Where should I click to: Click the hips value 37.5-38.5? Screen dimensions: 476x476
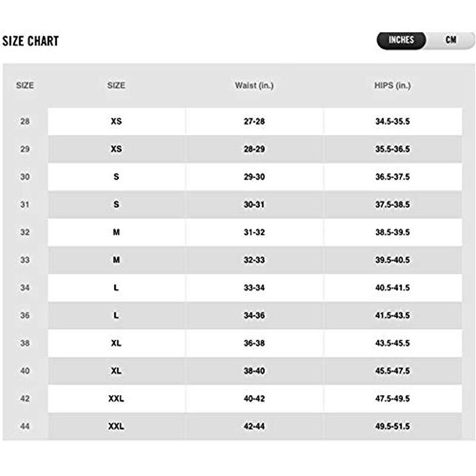[x=393, y=205]
